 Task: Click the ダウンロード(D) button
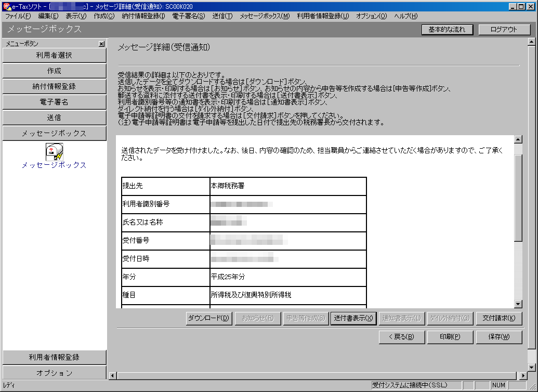pos(208,318)
